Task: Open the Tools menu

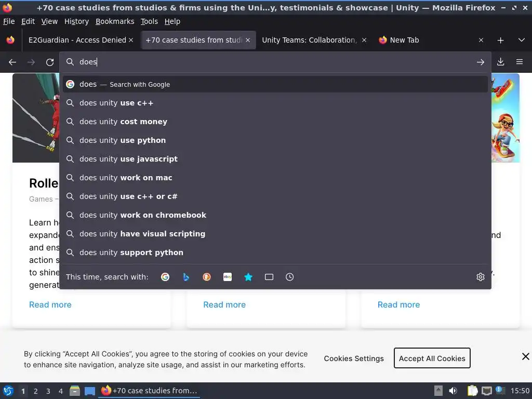Action: pyautogui.click(x=149, y=21)
